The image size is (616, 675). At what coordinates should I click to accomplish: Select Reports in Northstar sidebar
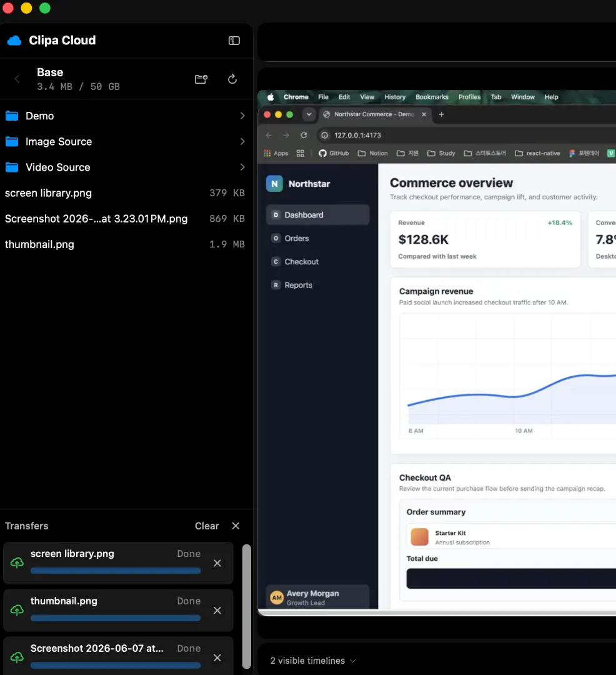(x=317, y=285)
